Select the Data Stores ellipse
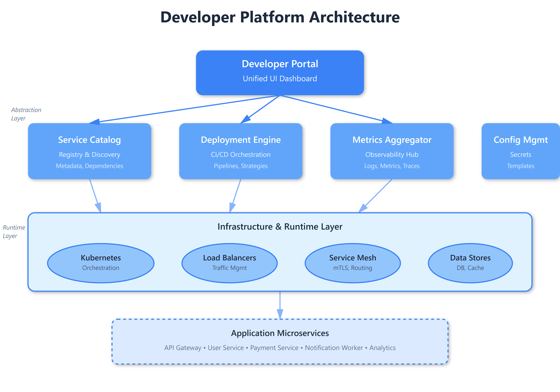The height and width of the screenshot is (392, 560). point(470,263)
